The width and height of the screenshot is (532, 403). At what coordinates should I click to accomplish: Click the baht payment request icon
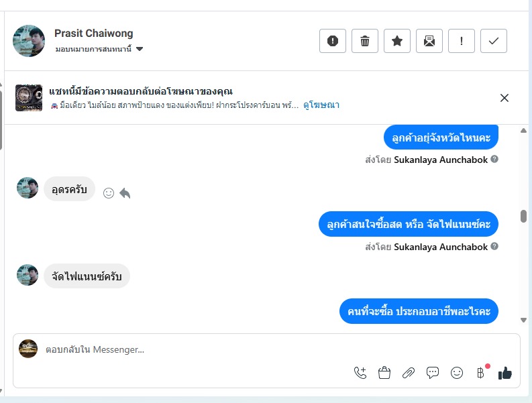point(480,373)
